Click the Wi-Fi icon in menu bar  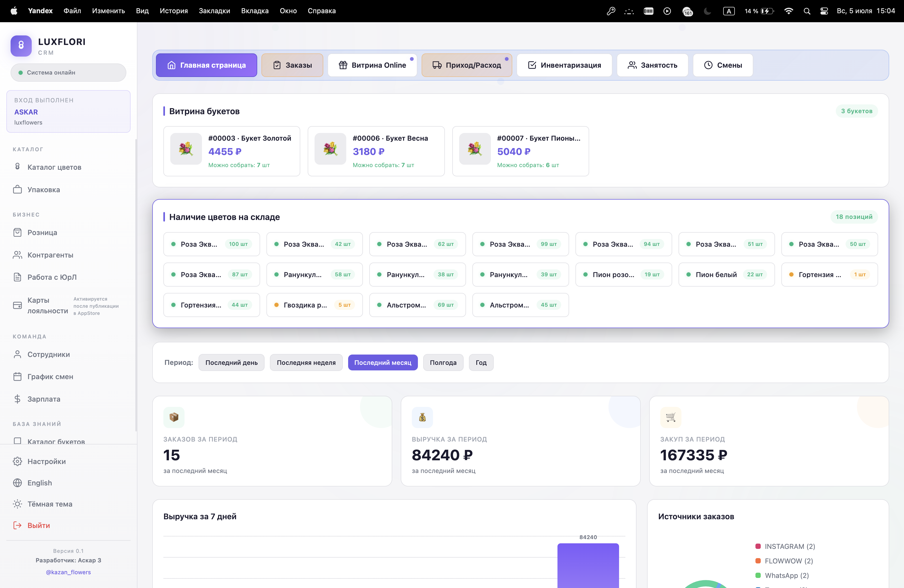(x=788, y=11)
